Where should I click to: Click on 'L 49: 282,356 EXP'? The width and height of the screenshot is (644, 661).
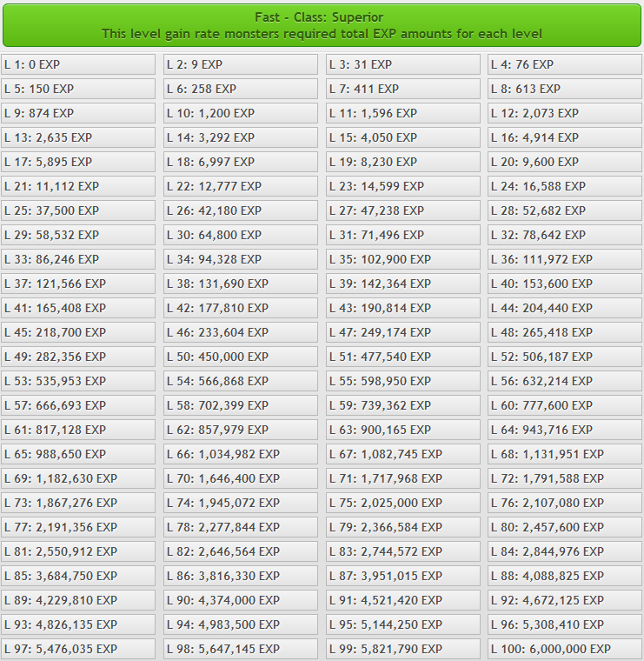click(x=78, y=357)
